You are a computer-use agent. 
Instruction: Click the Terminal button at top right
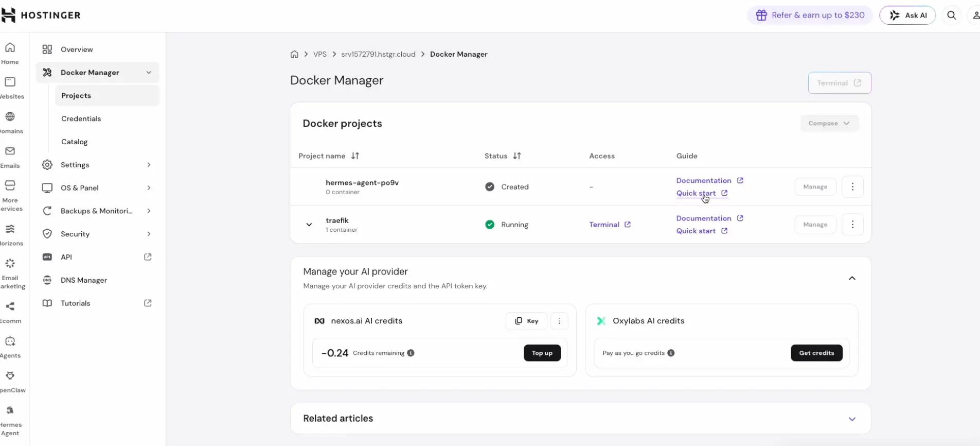840,83
